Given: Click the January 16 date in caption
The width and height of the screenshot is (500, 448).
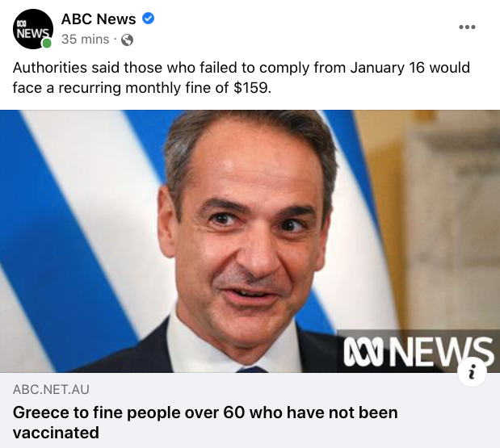Looking at the screenshot, I should [x=387, y=68].
